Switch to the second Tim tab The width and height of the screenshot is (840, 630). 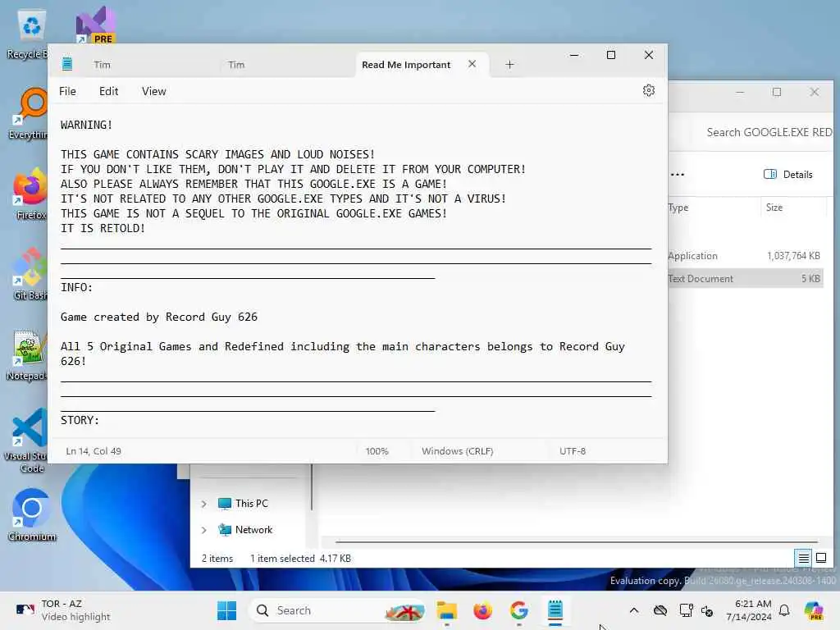[x=236, y=65]
